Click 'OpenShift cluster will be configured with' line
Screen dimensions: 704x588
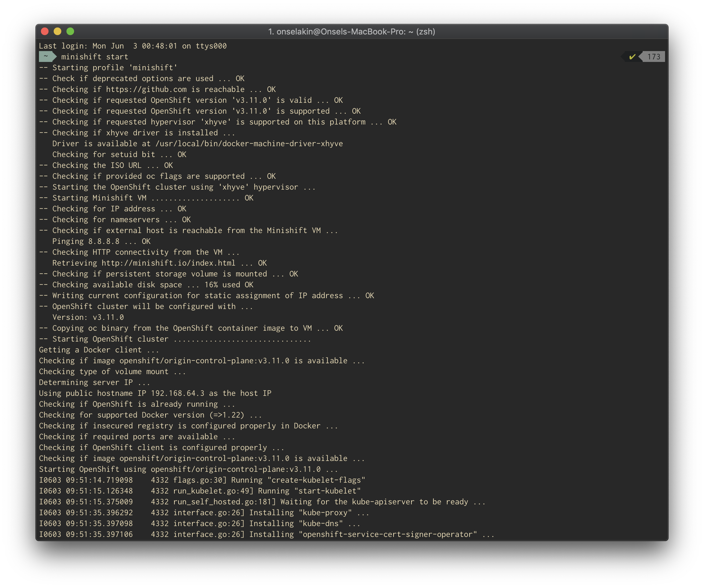146,306
